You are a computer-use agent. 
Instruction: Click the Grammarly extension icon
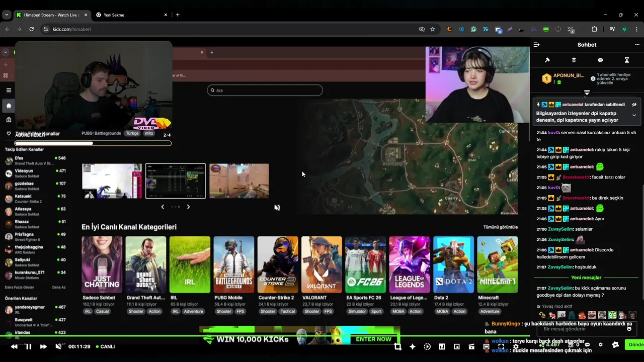coord(473,29)
